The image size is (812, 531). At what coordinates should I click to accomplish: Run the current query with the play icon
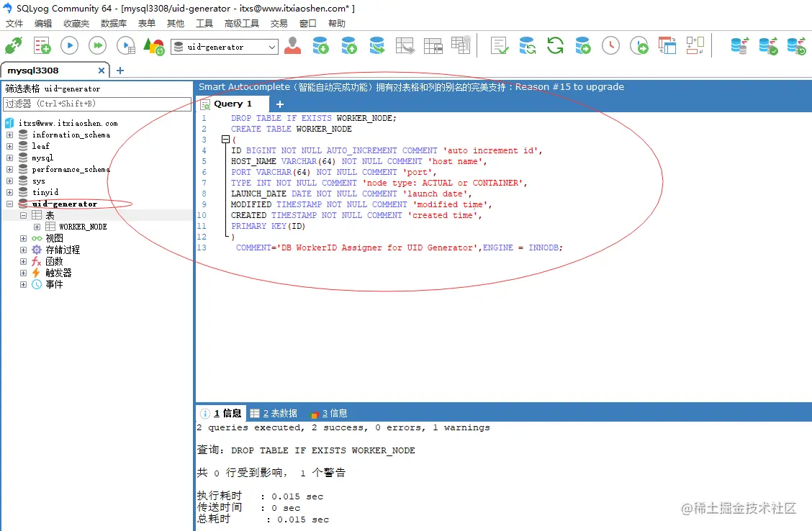point(69,46)
